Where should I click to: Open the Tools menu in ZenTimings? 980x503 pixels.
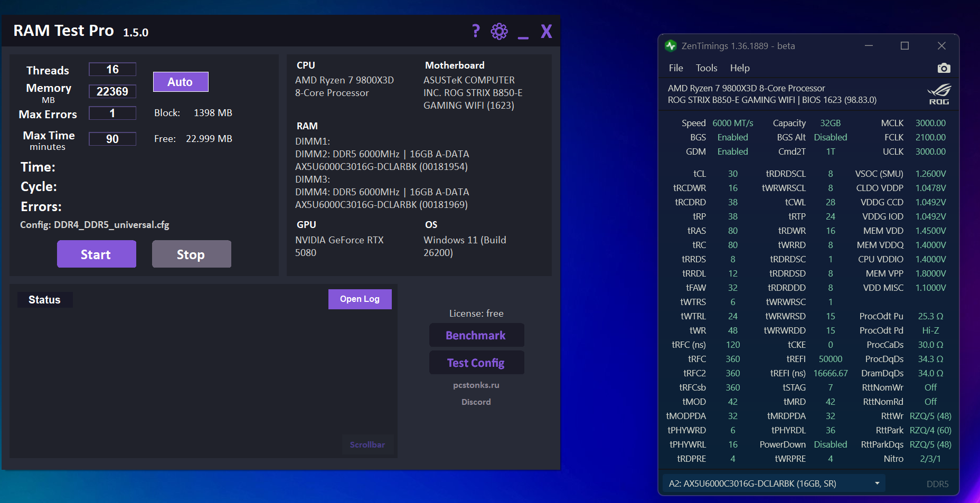[x=706, y=68]
